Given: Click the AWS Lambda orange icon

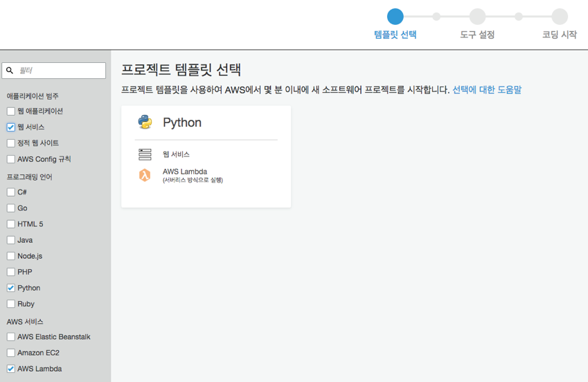Looking at the screenshot, I should click(x=145, y=175).
